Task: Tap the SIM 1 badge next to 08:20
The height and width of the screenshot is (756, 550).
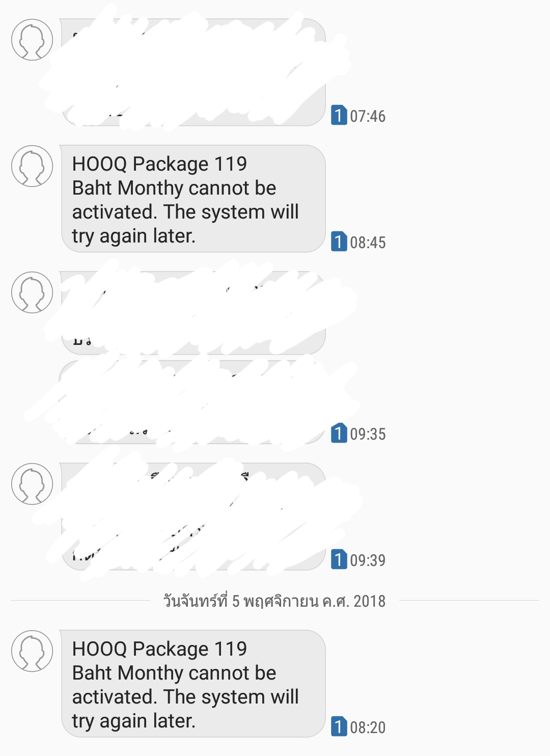Action: point(339,726)
